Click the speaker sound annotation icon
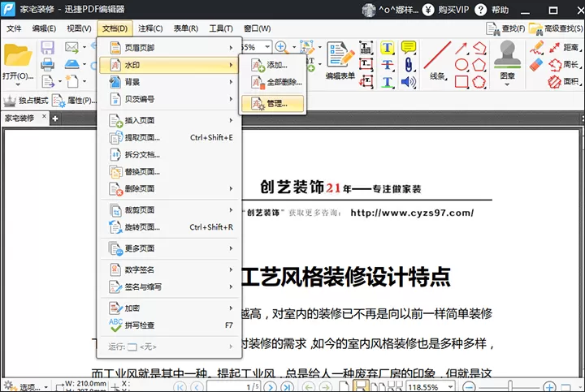585x392 pixels. coord(409,82)
